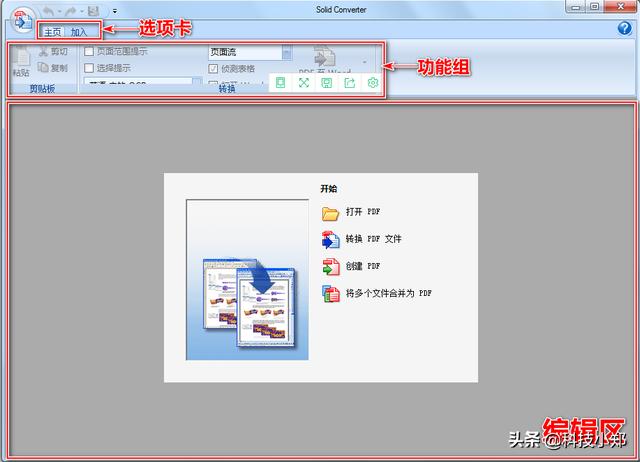Click the 创建 PDF icon
This screenshot has width=640, height=462.
point(331,267)
